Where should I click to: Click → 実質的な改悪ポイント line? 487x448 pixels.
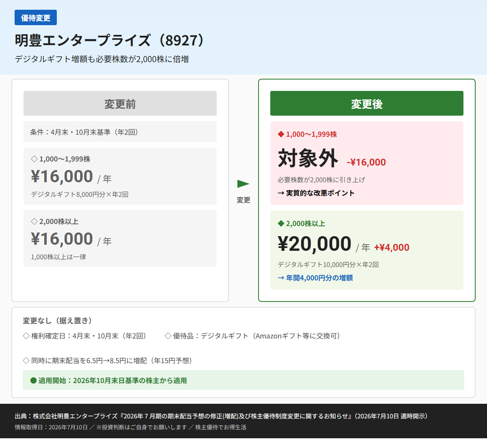pos(316,193)
